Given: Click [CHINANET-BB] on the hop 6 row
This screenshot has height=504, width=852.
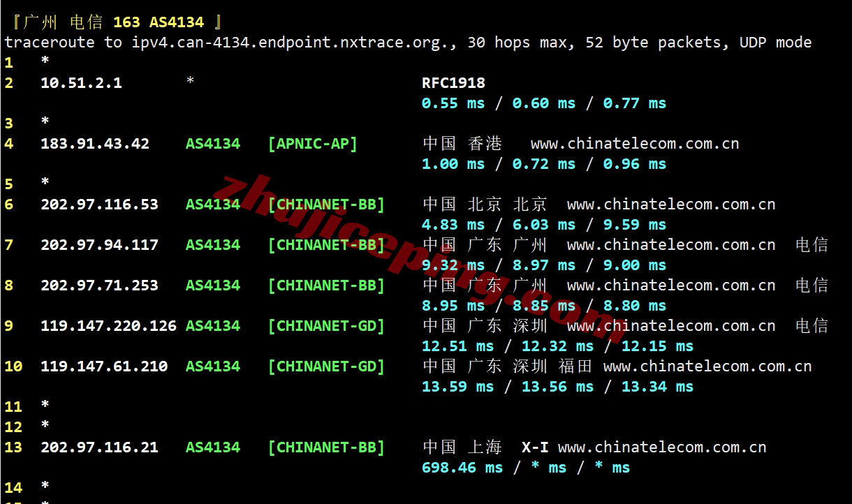Looking at the screenshot, I should [326, 205].
